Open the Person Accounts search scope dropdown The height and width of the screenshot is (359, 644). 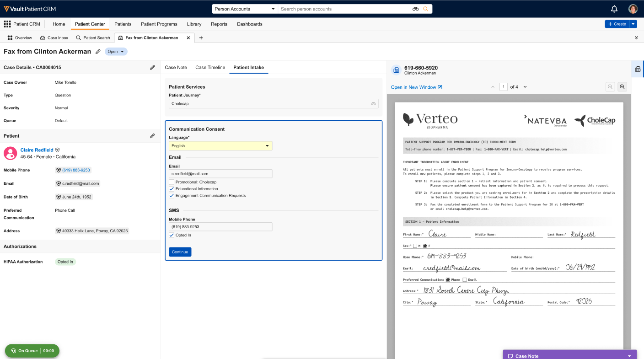tap(245, 9)
